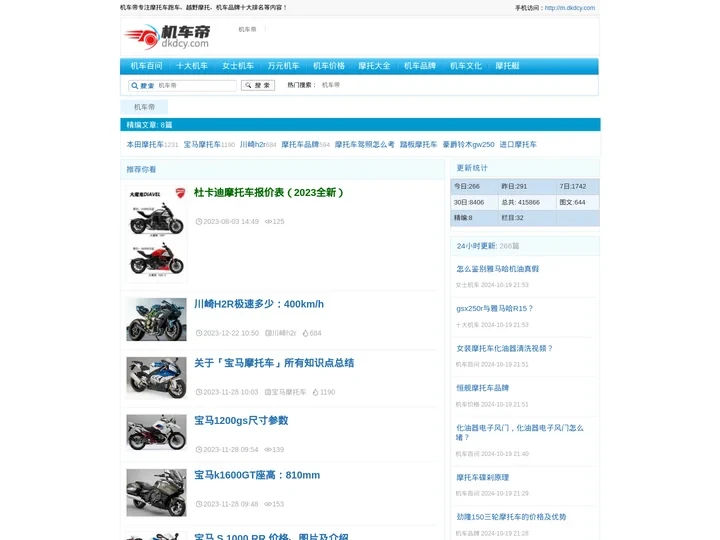Click the 今日:266 statistics cell

click(474, 186)
